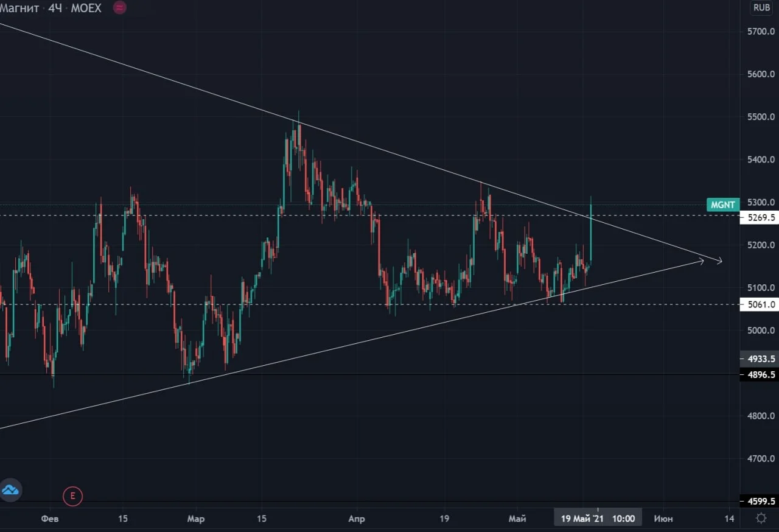Click the 4599.5 price level label
The image size is (779, 532).
pos(760,501)
